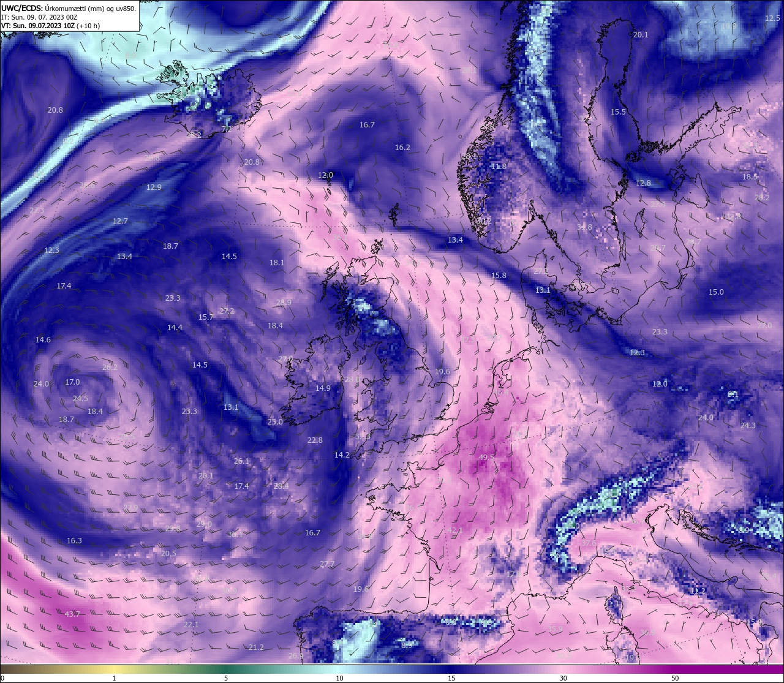This screenshot has height=683, width=784.
Task: Click the color scale tick label 5
Action: tap(226, 678)
